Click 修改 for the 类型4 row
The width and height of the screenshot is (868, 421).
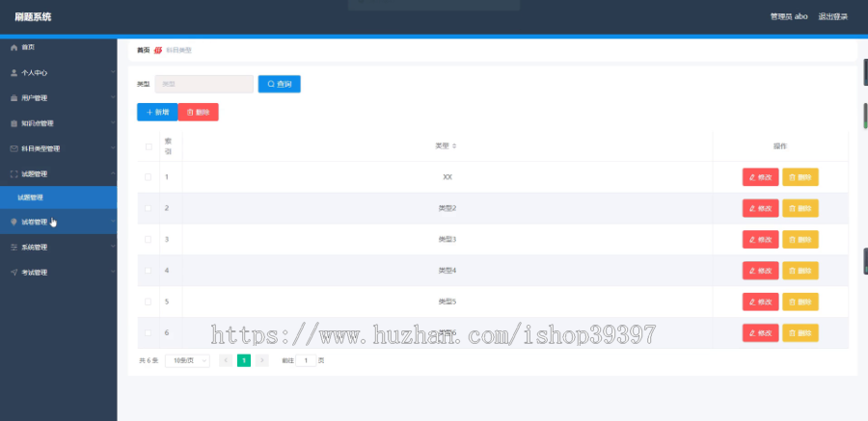[x=761, y=271]
